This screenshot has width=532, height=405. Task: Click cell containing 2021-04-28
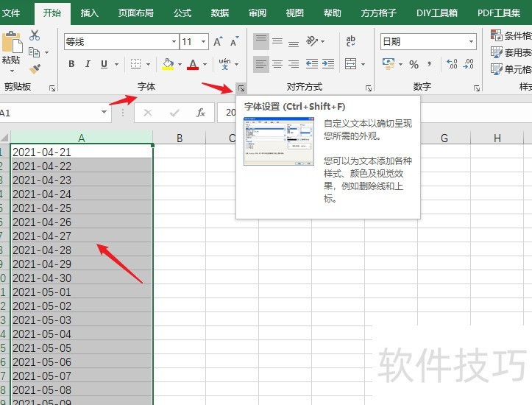(x=81, y=250)
